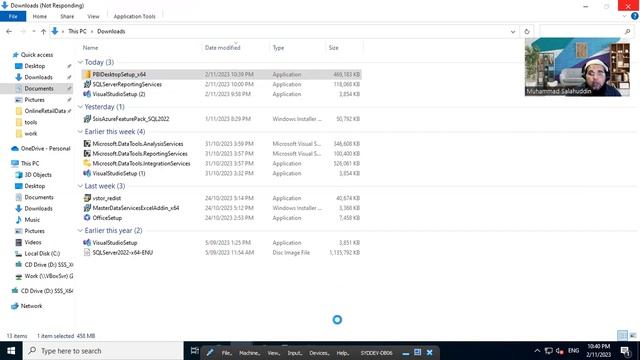Viewport: 640px width, 360px height.
Task: Select the Application Tools tab
Action: (134, 16)
